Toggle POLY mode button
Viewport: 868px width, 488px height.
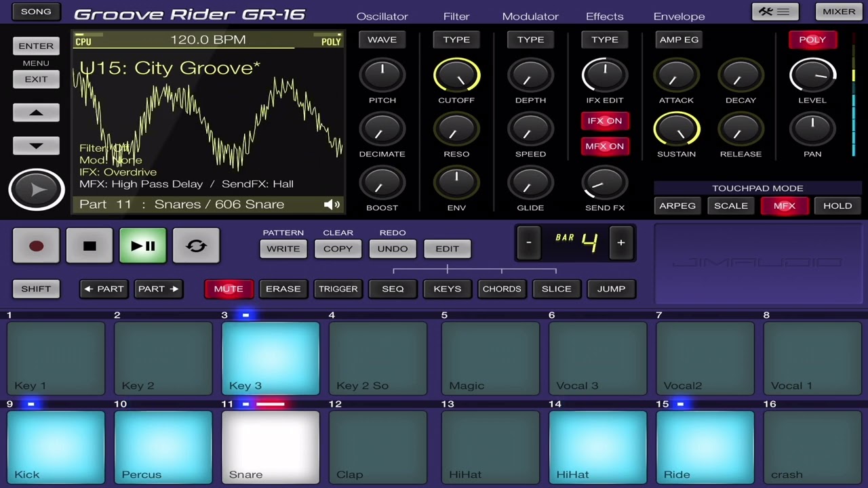tap(812, 40)
